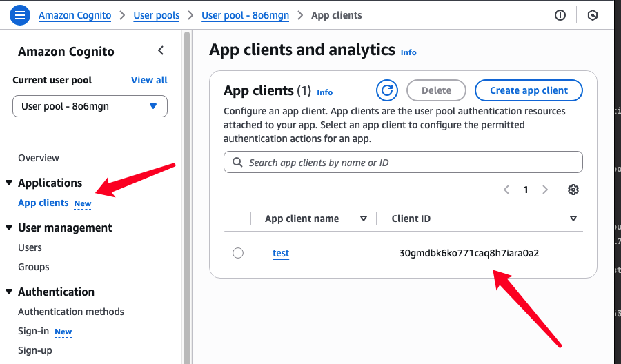Image resolution: width=621 pixels, height=364 pixels.
Task: Go to previous page of app clients
Action: pyautogui.click(x=506, y=190)
